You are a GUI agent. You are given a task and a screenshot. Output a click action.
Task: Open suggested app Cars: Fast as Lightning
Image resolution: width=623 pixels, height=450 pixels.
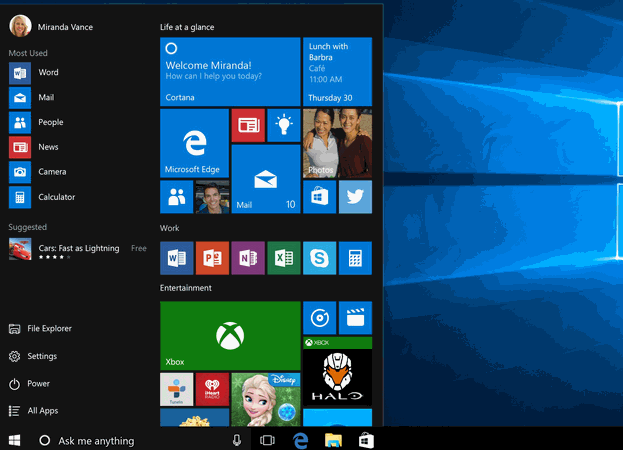pos(78,249)
